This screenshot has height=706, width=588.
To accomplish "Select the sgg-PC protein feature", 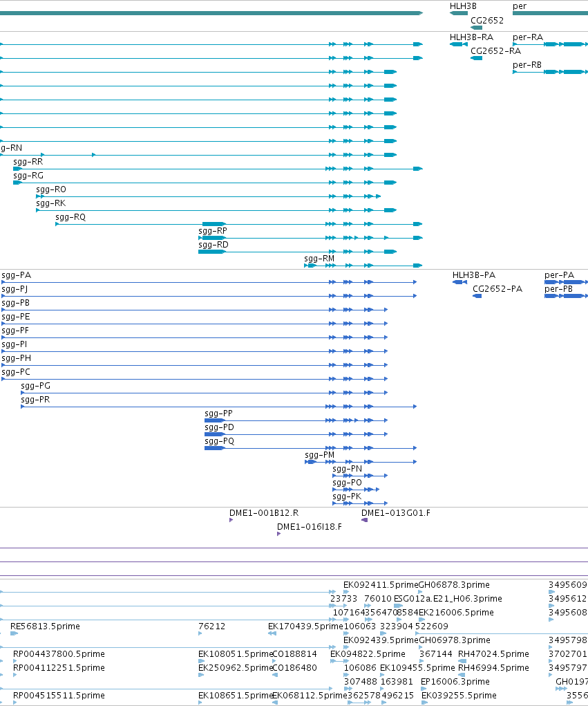I will [x=195, y=379].
